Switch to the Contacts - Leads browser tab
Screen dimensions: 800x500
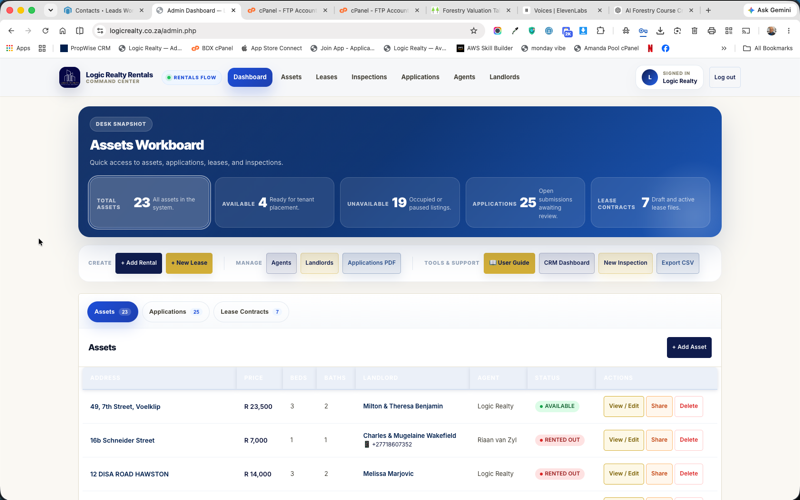105,10
